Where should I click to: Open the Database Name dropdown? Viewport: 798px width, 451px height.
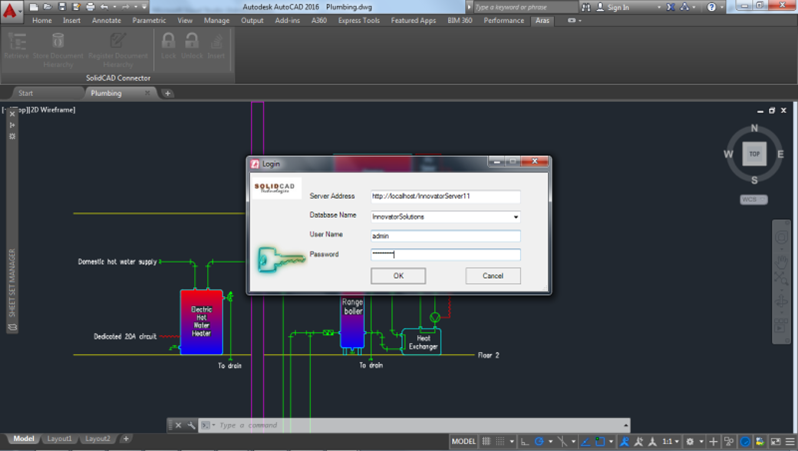tap(516, 217)
